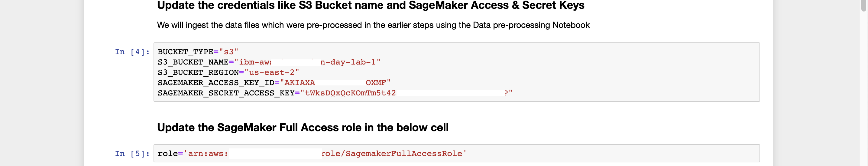Click the paragraph about ingesting data files
The height and width of the screenshot is (166, 868).
(373, 25)
